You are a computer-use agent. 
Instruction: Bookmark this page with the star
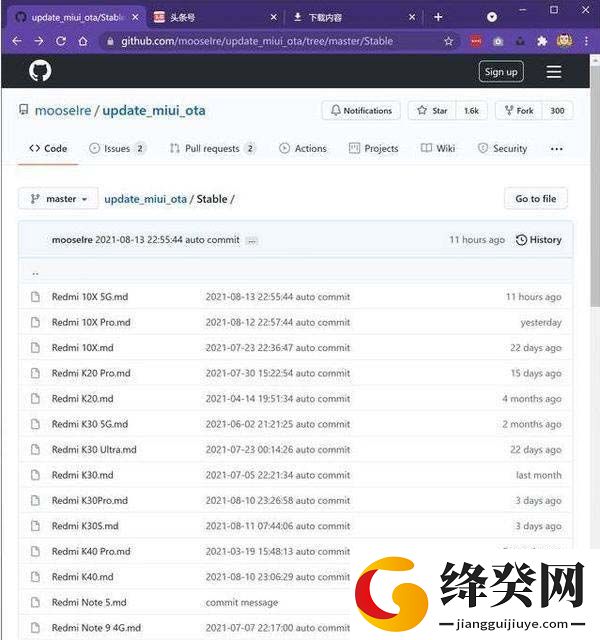[449, 41]
